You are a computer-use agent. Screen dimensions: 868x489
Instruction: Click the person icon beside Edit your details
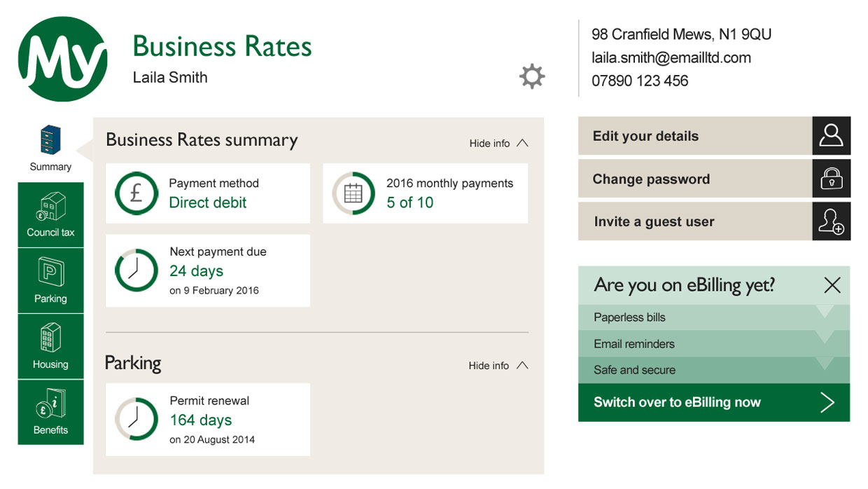coord(832,136)
